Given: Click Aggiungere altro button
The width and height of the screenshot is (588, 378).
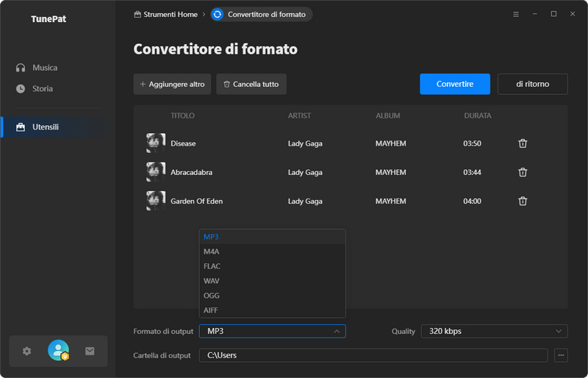Looking at the screenshot, I should click(x=172, y=84).
